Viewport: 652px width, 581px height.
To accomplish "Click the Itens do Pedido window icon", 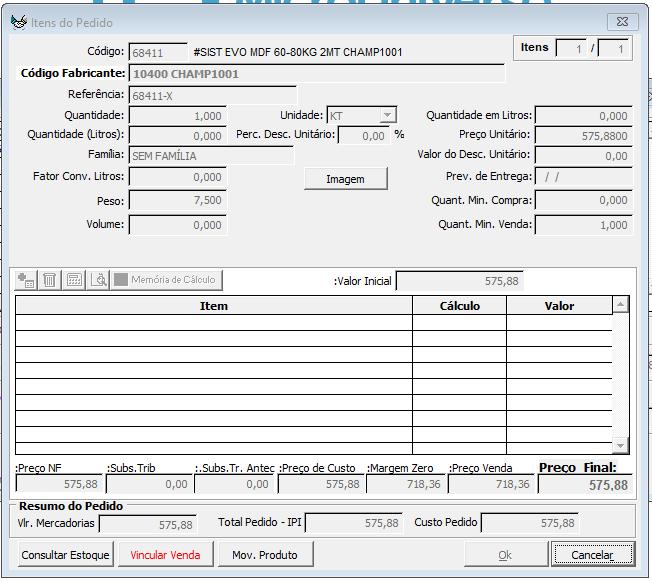I will (x=19, y=22).
